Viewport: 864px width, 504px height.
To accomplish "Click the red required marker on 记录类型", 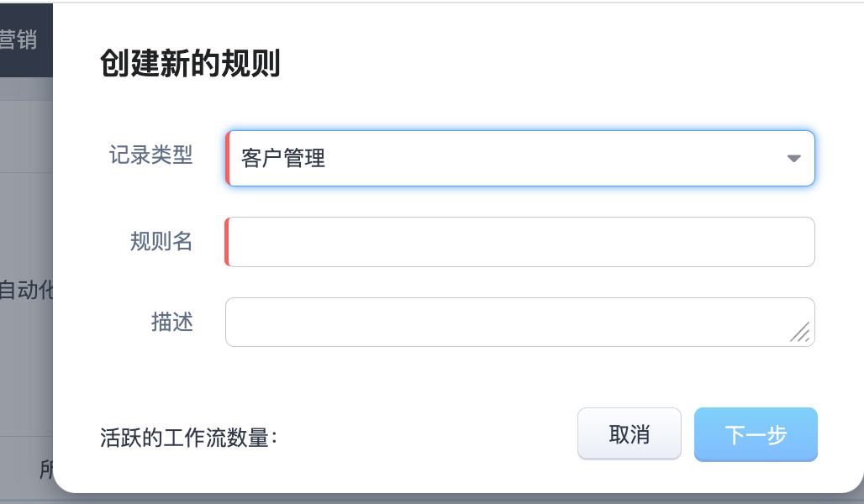I will 227,158.
